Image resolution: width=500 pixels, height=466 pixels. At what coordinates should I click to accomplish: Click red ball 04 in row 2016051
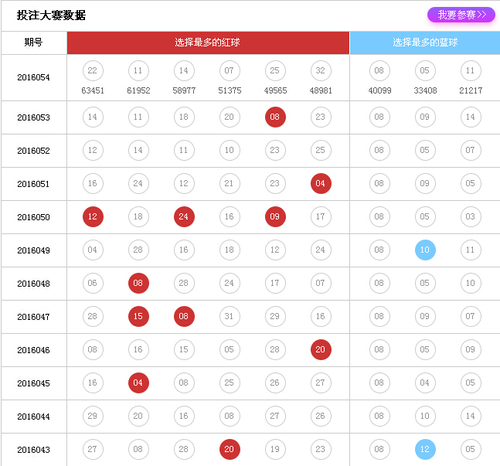pyautogui.click(x=321, y=183)
